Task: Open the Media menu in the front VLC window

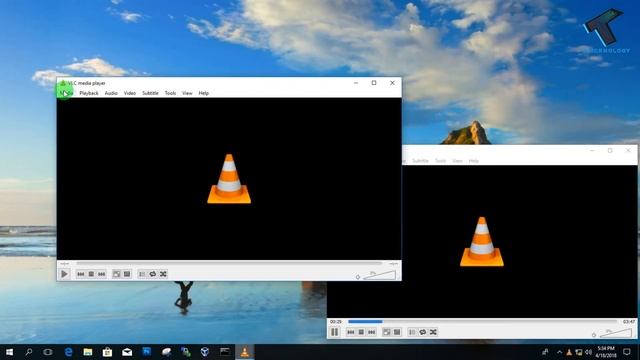Action: (67, 93)
